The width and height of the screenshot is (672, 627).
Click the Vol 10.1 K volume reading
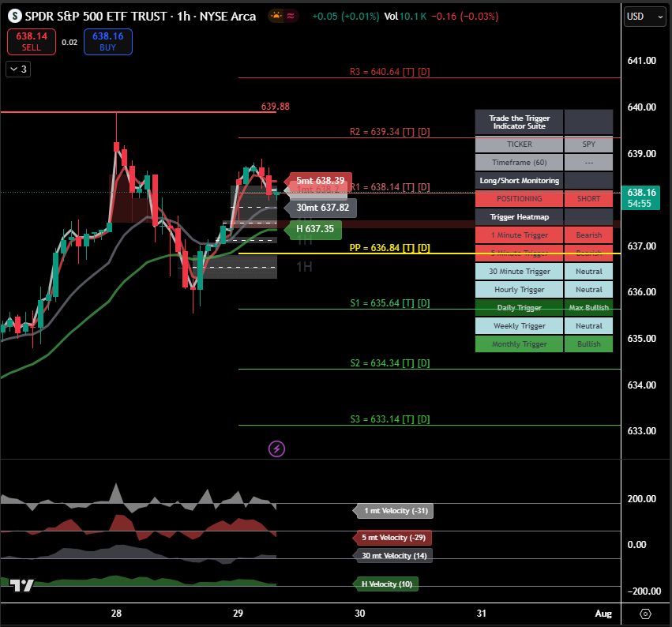click(x=405, y=17)
